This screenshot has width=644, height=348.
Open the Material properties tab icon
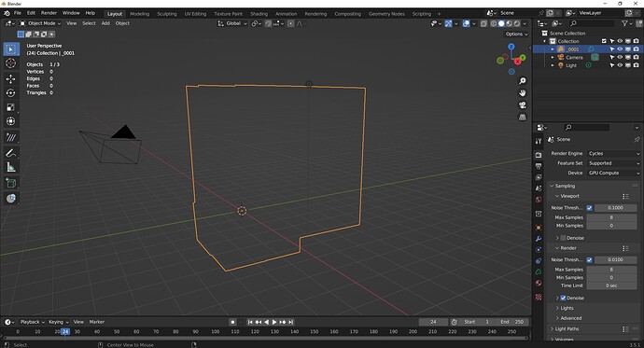coord(539,283)
